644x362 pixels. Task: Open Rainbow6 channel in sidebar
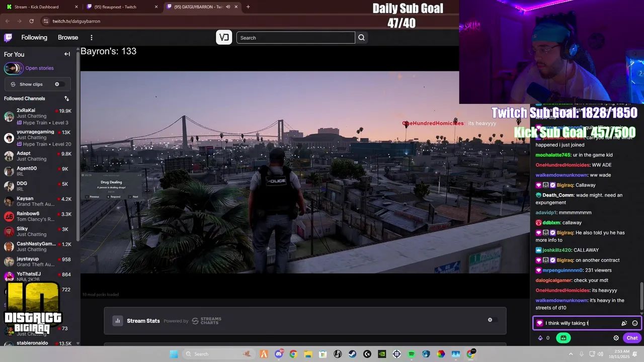tap(38, 216)
